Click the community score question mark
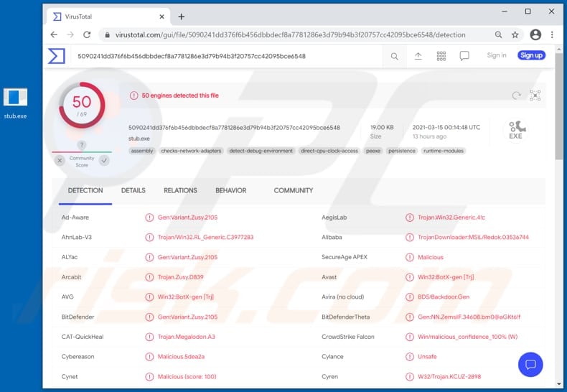 [82, 145]
